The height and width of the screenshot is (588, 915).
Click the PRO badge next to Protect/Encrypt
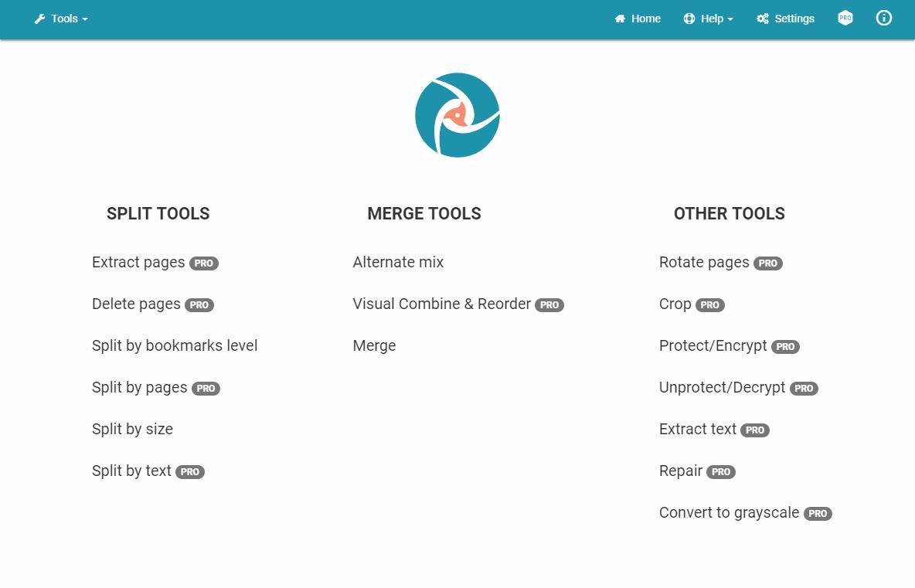point(785,346)
